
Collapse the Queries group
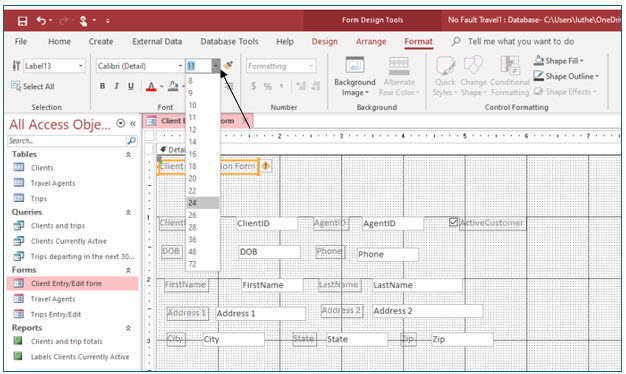click(x=128, y=212)
